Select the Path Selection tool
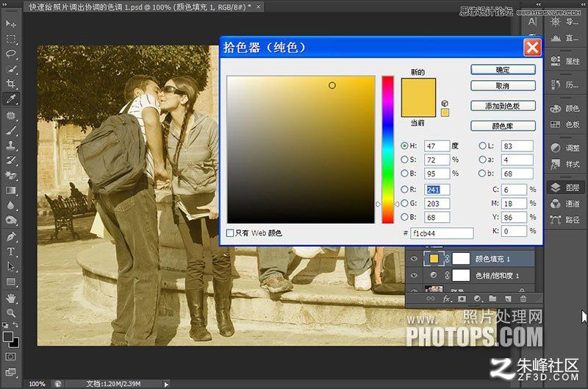 pos(11,267)
